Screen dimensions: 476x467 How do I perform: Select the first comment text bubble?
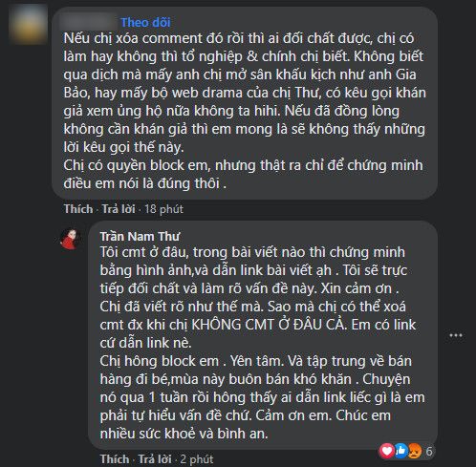tap(245, 103)
